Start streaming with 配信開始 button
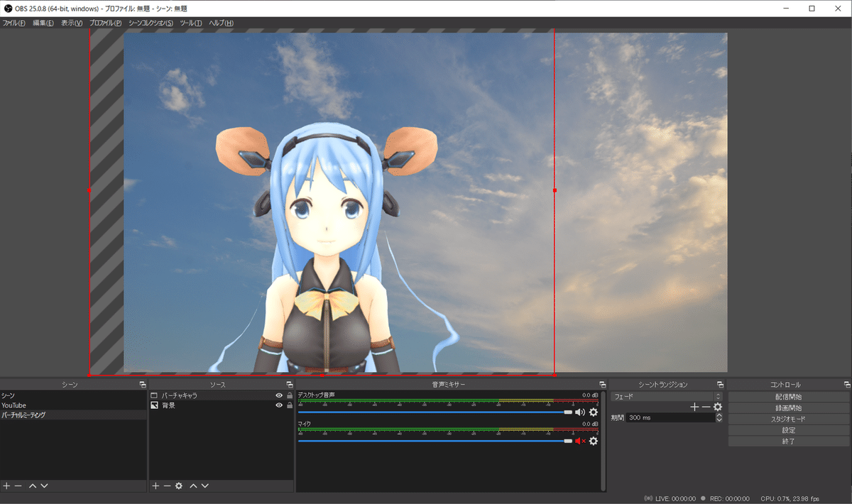This screenshot has width=852, height=504. 790,397
